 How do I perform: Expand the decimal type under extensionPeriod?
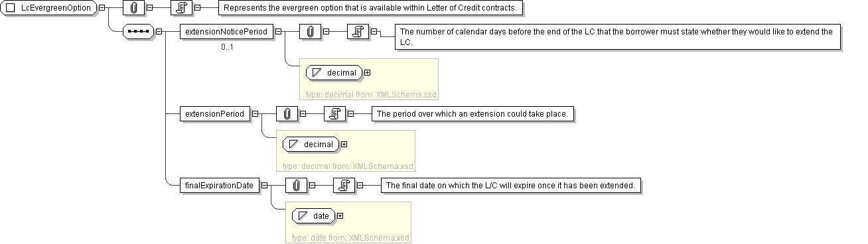pos(344,144)
